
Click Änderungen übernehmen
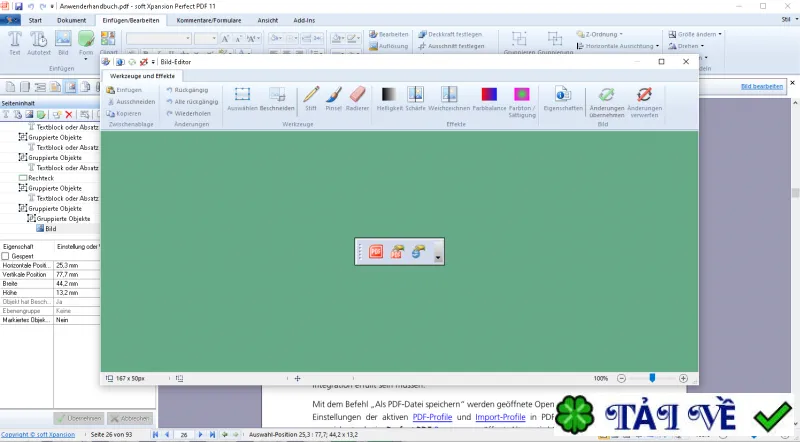point(607,102)
